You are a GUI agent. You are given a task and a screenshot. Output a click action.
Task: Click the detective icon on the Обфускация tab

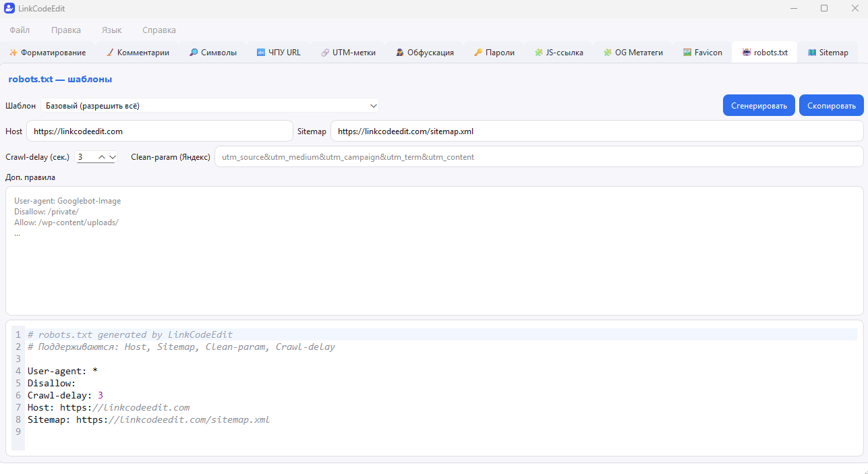[400, 53]
